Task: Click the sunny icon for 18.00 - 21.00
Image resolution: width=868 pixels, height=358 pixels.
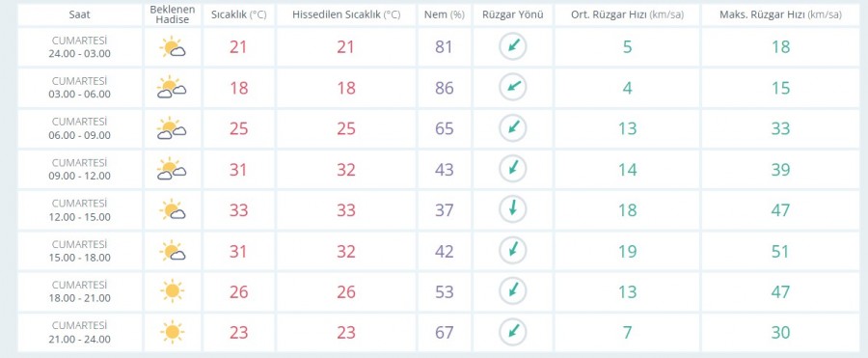Action: 173,291
